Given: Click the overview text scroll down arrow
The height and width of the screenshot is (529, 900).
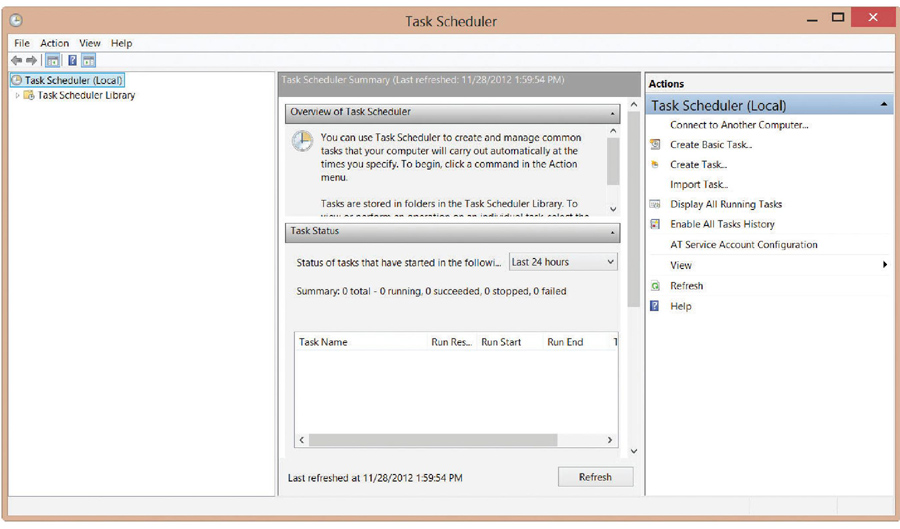Looking at the screenshot, I should [x=613, y=209].
